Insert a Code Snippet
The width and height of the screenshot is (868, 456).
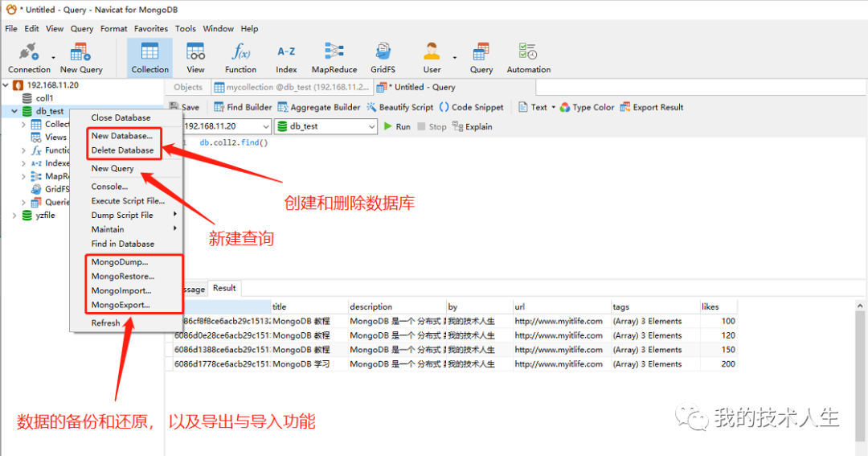(472, 107)
